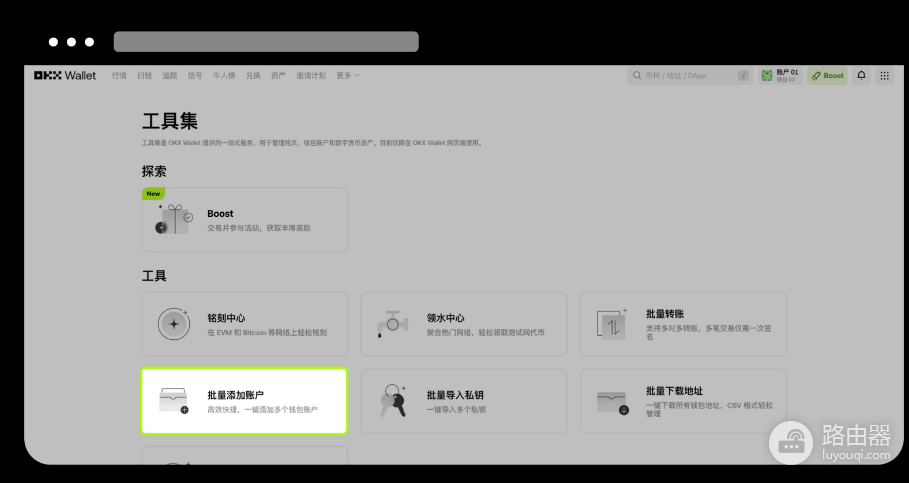The height and width of the screenshot is (483, 909).
Task: Click the 工具 section heading
Action: [154, 276]
